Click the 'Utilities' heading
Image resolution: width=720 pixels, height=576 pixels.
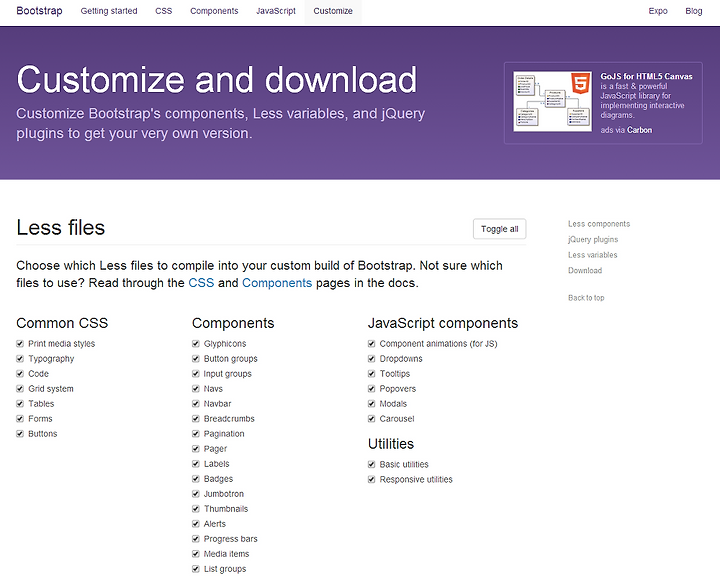(391, 444)
